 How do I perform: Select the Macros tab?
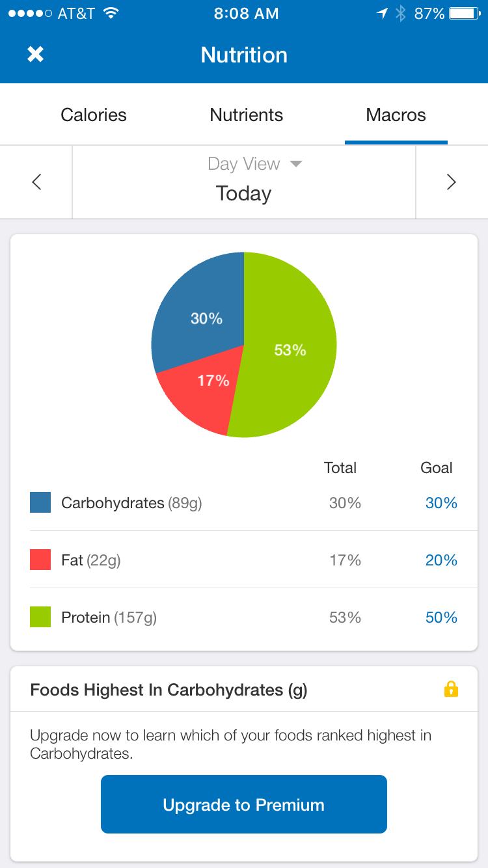tap(396, 115)
